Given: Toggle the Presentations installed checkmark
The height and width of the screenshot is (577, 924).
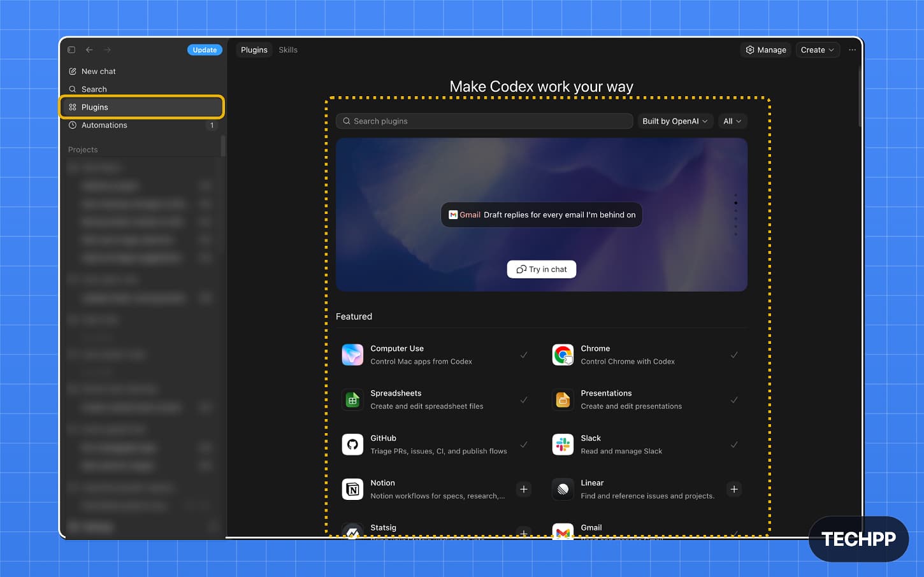Looking at the screenshot, I should point(734,400).
